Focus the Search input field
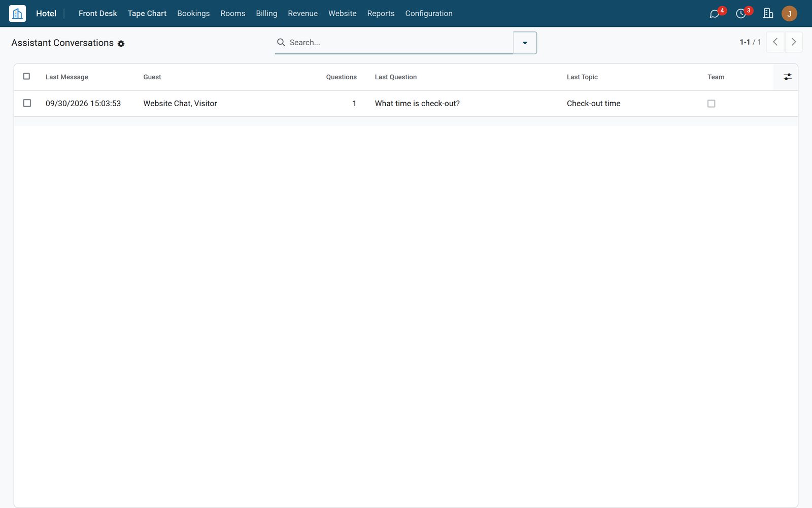This screenshot has height=508, width=812. (399, 43)
